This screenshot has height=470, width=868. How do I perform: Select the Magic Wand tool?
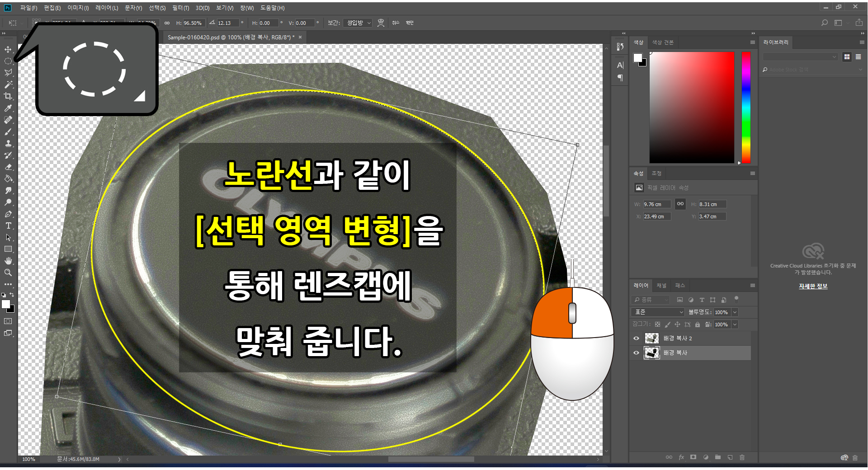pyautogui.click(x=8, y=85)
